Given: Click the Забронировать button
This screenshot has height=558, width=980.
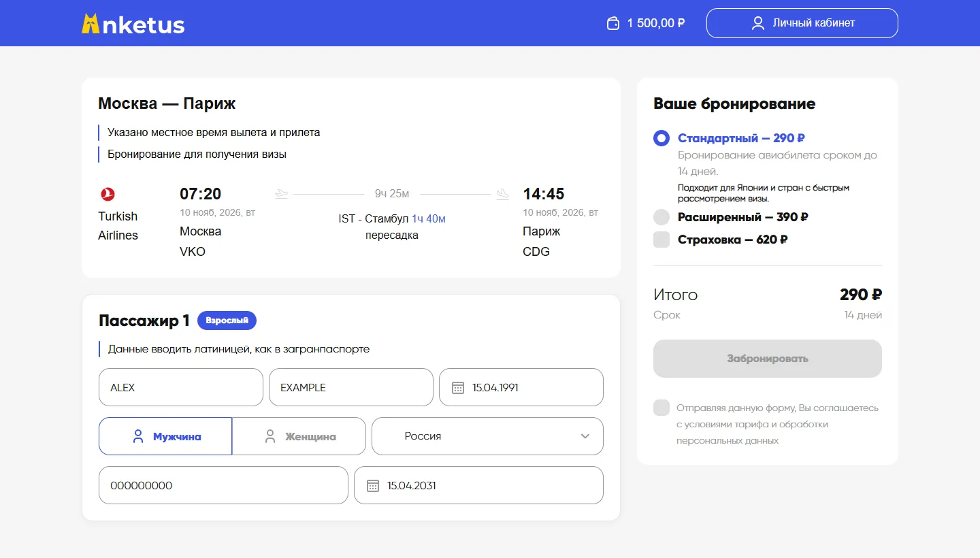Looking at the screenshot, I should pos(768,359).
